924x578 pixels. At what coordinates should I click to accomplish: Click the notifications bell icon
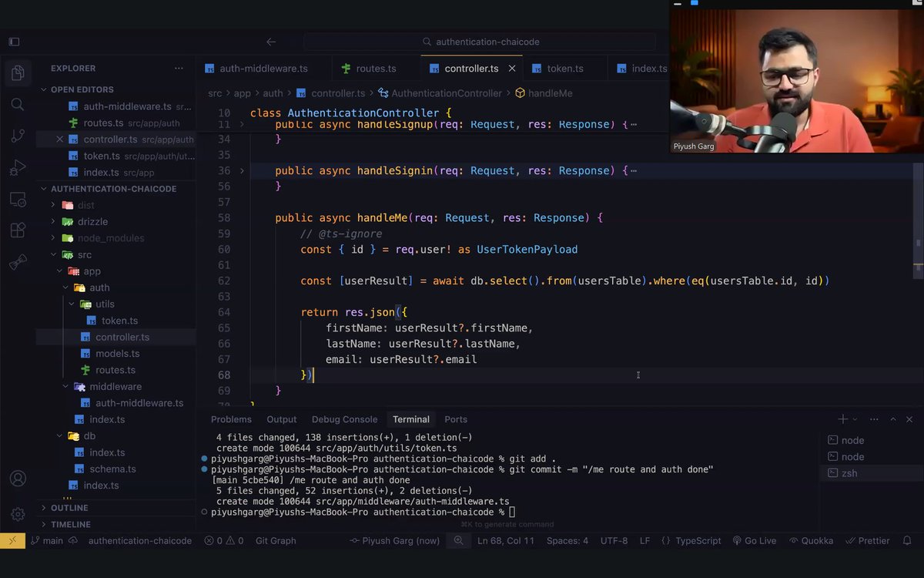[x=907, y=540]
